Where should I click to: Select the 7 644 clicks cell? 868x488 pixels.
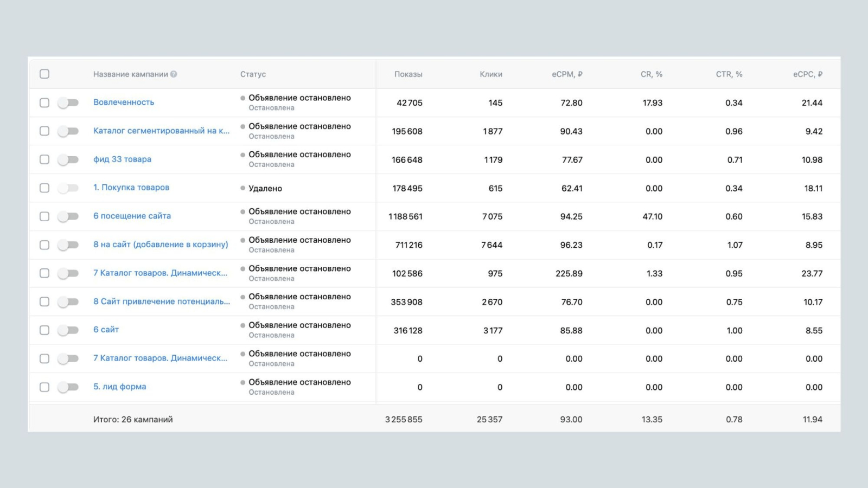(492, 245)
